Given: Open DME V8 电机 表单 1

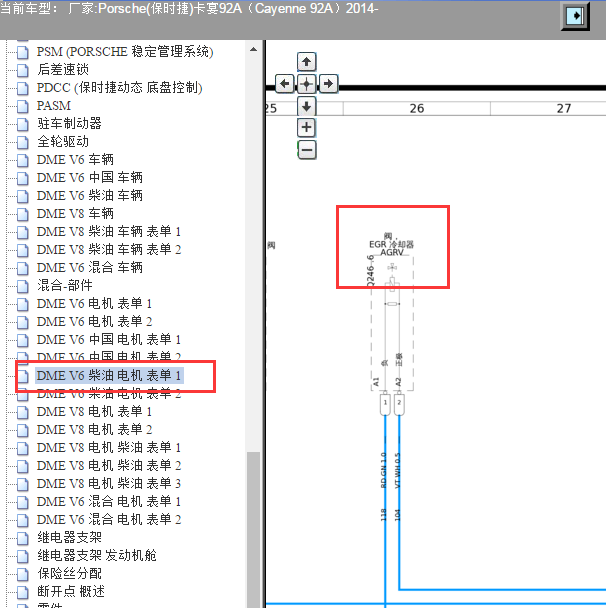Looking at the screenshot, I should click(x=94, y=411).
